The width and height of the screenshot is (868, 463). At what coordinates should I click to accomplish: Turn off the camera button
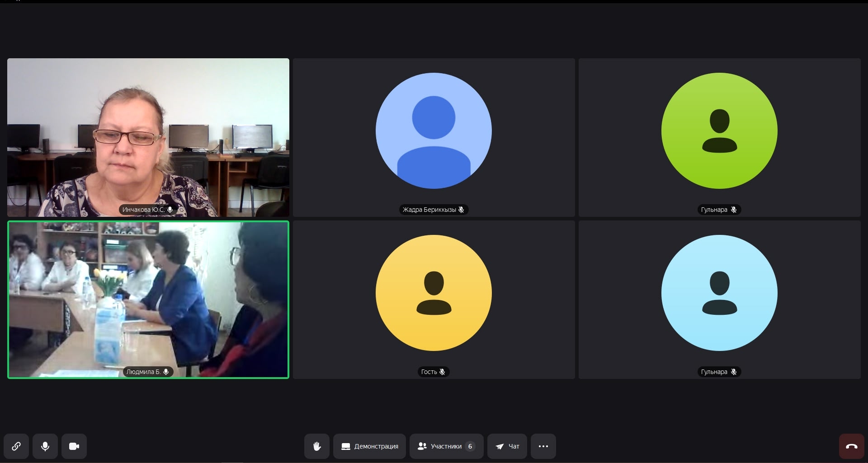coord(74,446)
